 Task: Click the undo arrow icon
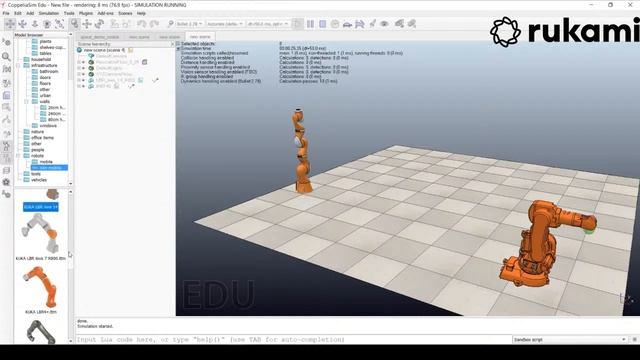(x=142, y=24)
